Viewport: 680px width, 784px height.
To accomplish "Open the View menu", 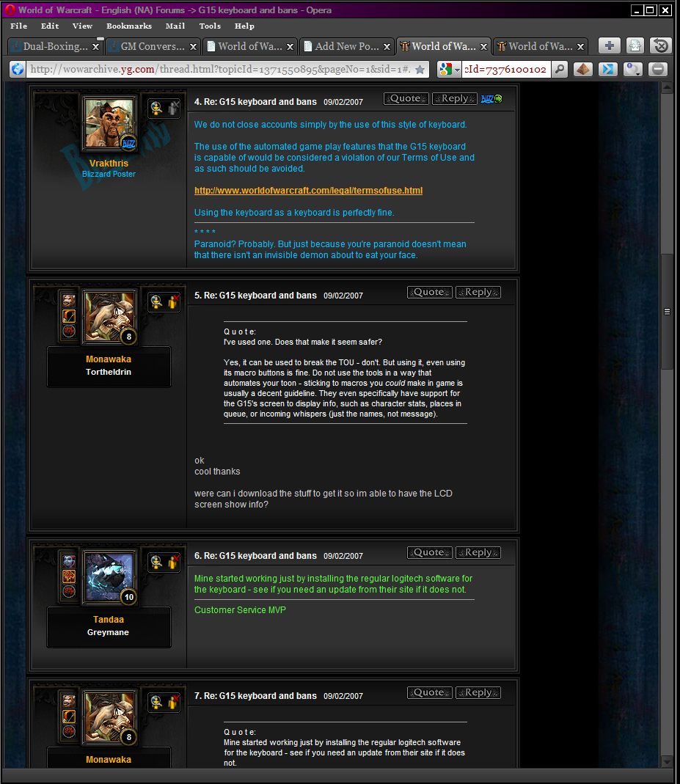I will click(82, 26).
